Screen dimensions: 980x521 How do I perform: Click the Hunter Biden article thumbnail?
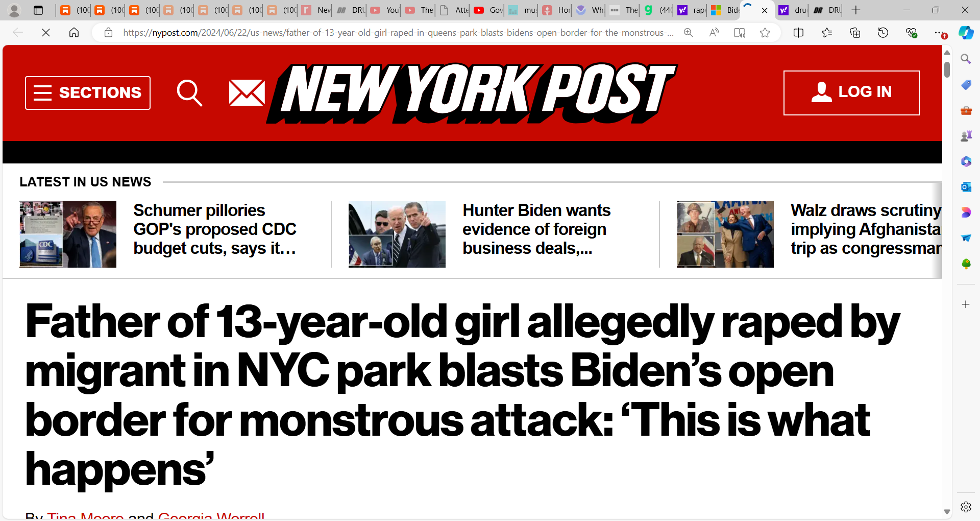click(397, 234)
